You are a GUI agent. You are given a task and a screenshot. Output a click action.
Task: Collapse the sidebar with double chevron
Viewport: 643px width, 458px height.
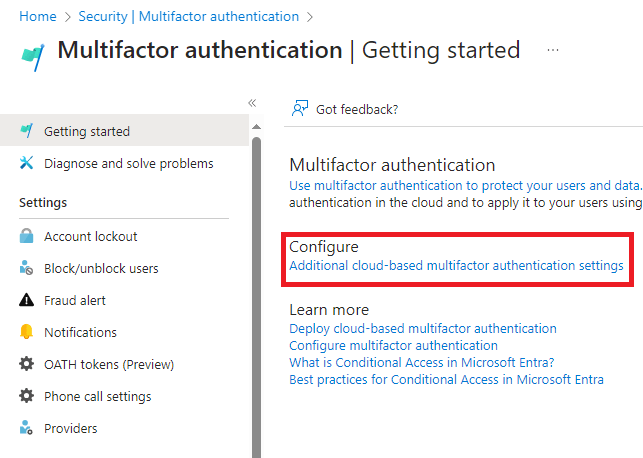252,103
